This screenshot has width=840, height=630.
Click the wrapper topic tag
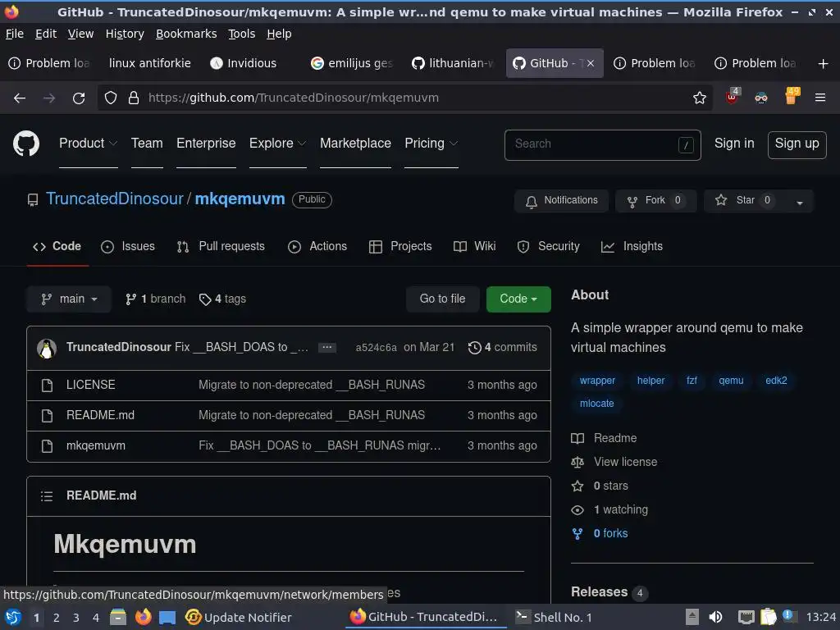(597, 381)
